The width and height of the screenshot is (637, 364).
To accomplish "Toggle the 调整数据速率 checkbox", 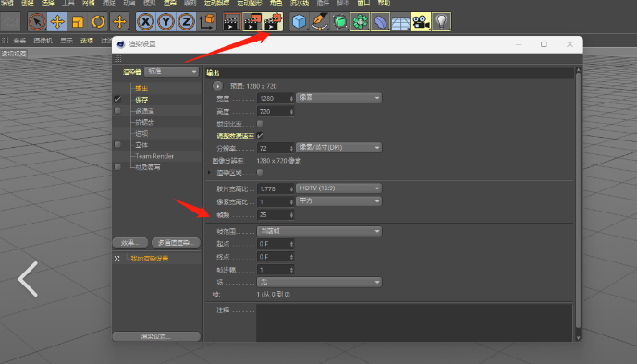I will click(x=260, y=135).
